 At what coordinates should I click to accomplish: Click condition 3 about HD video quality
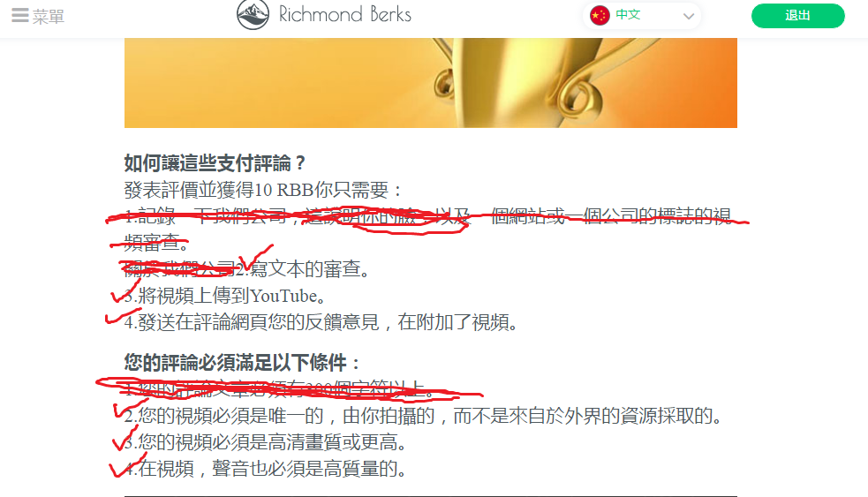266,442
